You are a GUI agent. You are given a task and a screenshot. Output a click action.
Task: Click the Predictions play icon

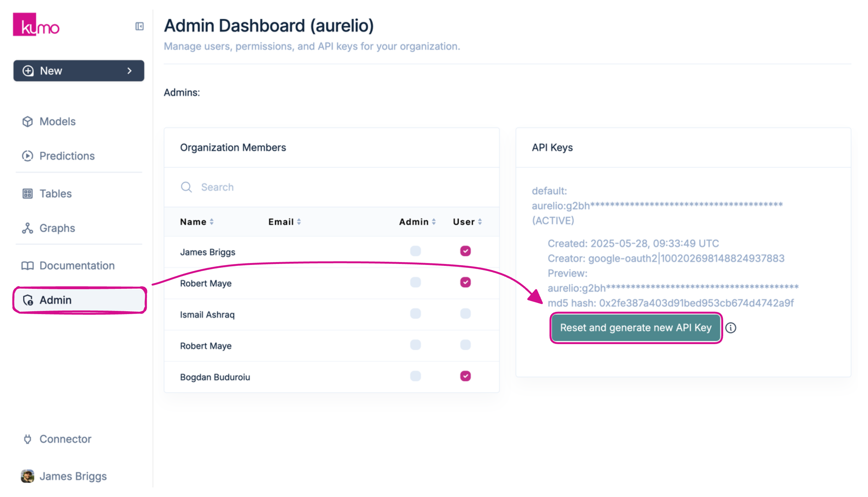(x=28, y=156)
